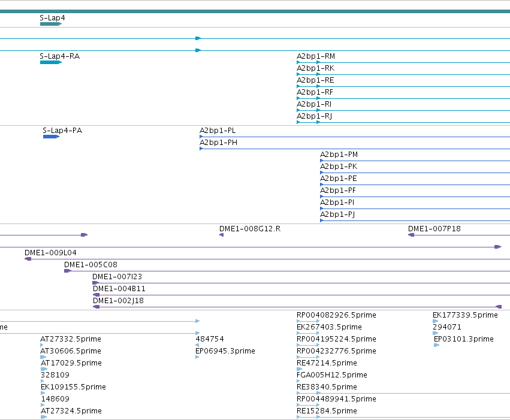The height and width of the screenshot is (420, 510).
Task: Select EST RP004195224.5prime
Action: coord(337,339)
